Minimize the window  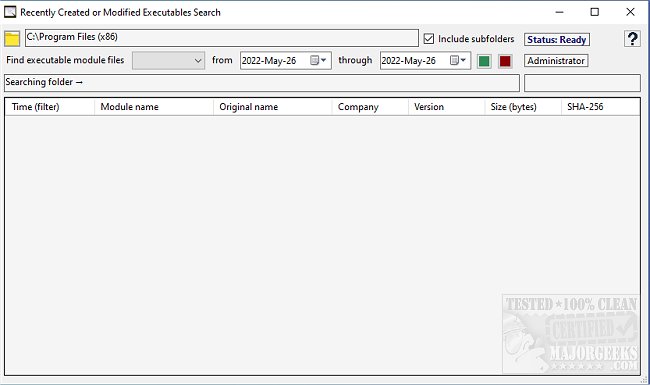click(559, 12)
